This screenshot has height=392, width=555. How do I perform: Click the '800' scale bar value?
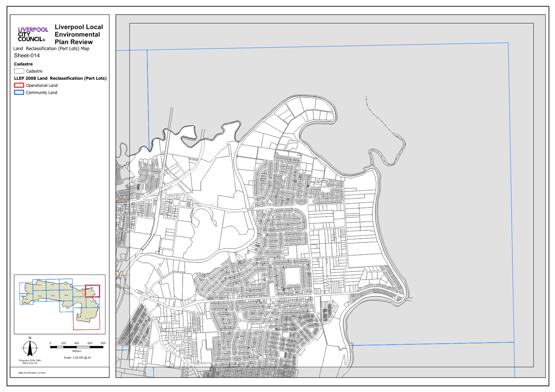tap(103, 343)
